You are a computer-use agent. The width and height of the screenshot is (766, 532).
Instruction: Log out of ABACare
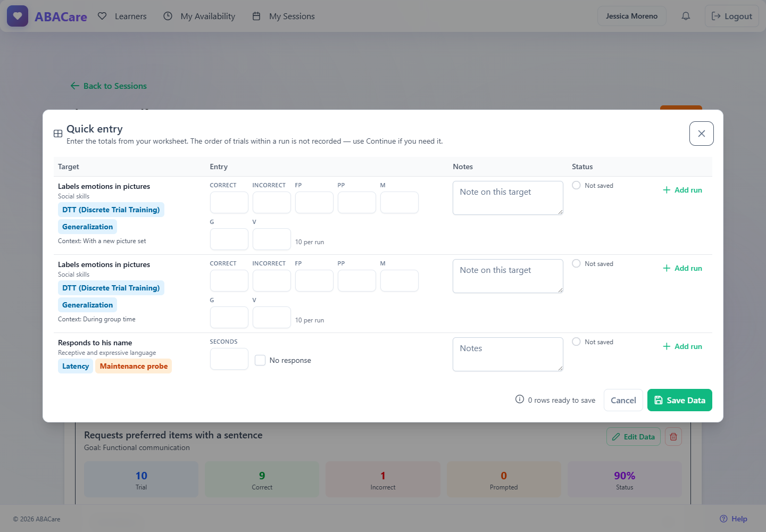(x=732, y=16)
